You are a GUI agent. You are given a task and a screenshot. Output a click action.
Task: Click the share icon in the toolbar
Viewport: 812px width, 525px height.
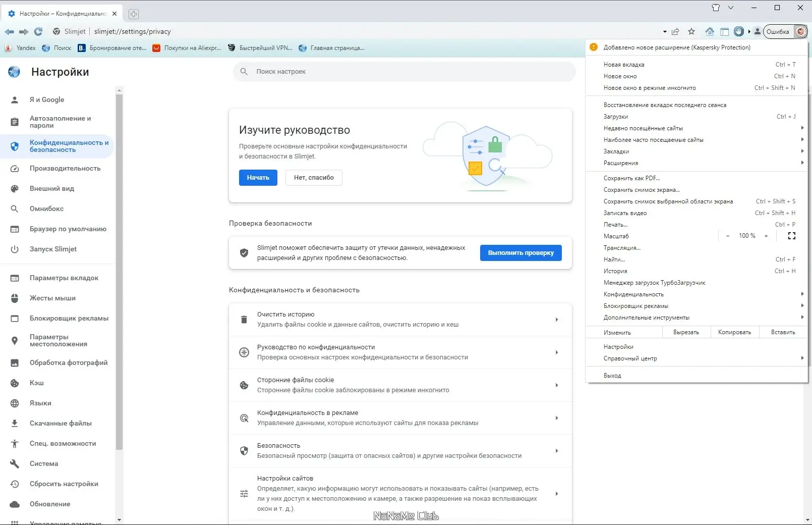click(676, 31)
